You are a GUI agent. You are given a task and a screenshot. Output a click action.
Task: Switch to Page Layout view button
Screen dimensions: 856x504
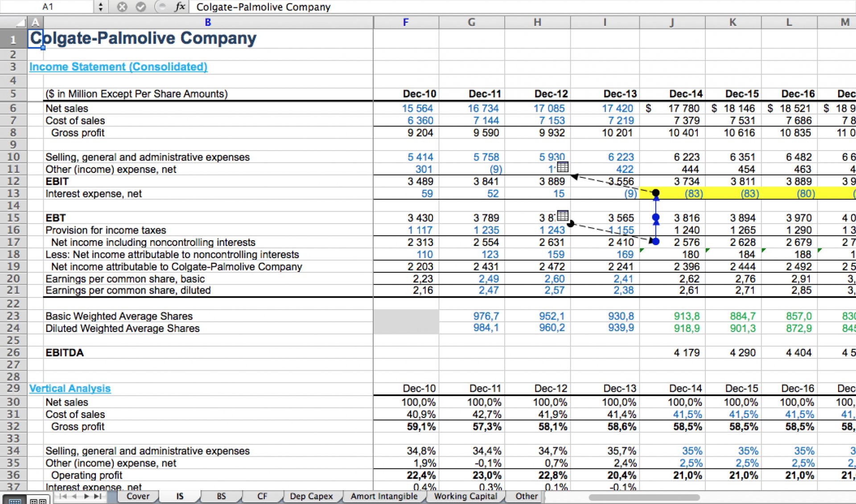click(x=38, y=500)
